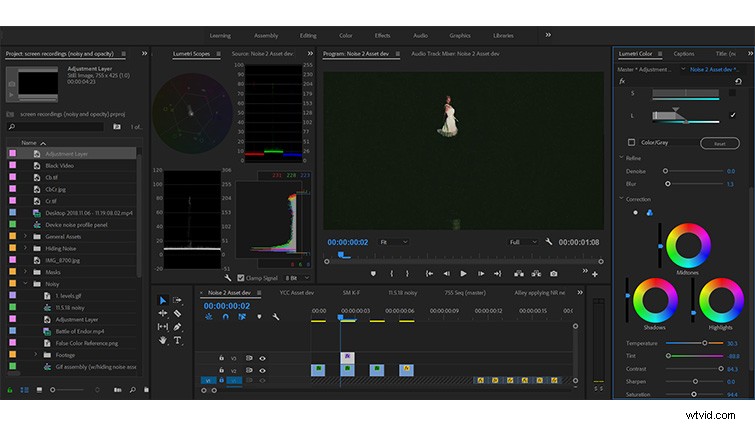Open Audio Track Mixer tab
This screenshot has width=755, height=425.
click(455, 54)
